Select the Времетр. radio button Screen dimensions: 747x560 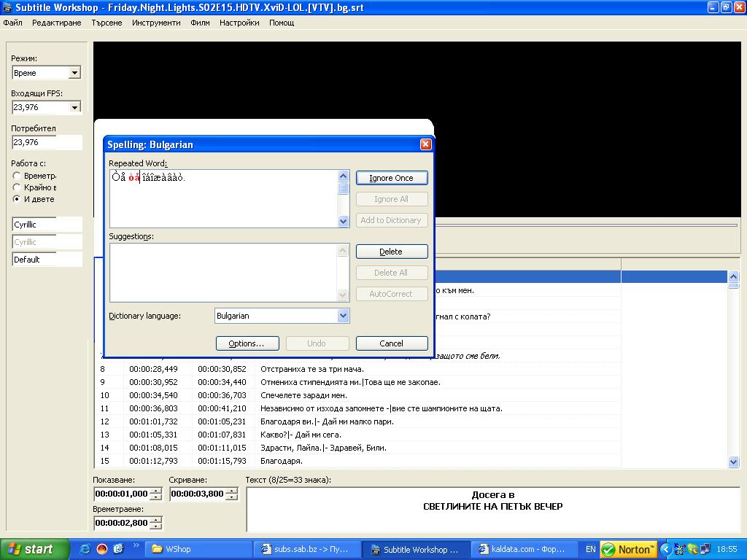(x=17, y=176)
